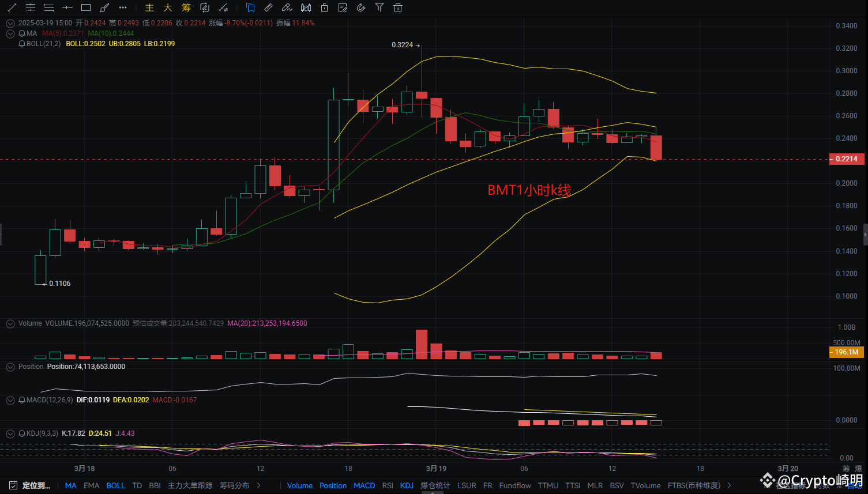The image size is (868, 494).
Task: Select the trend line drawing tool
Action: point(12,7)
